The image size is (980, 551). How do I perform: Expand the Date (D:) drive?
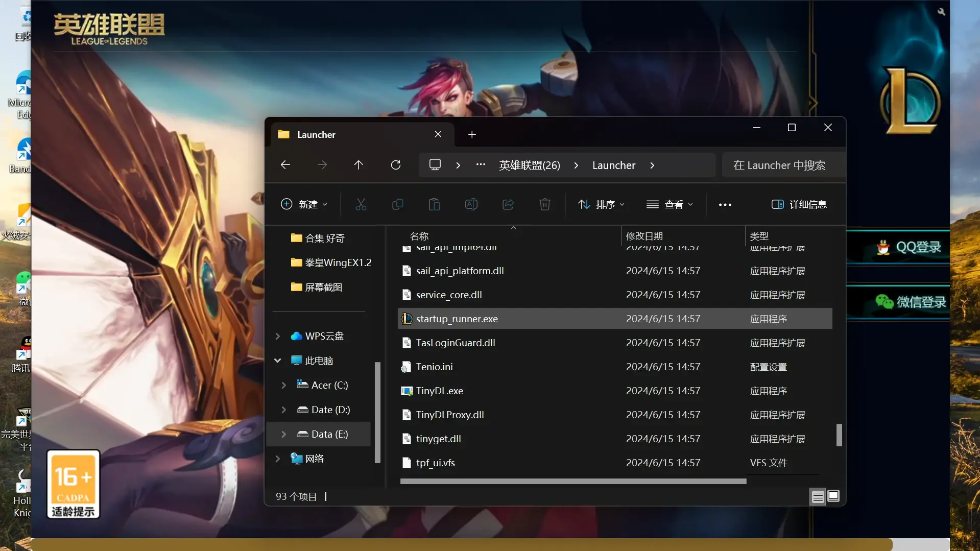tap(284, 410)
